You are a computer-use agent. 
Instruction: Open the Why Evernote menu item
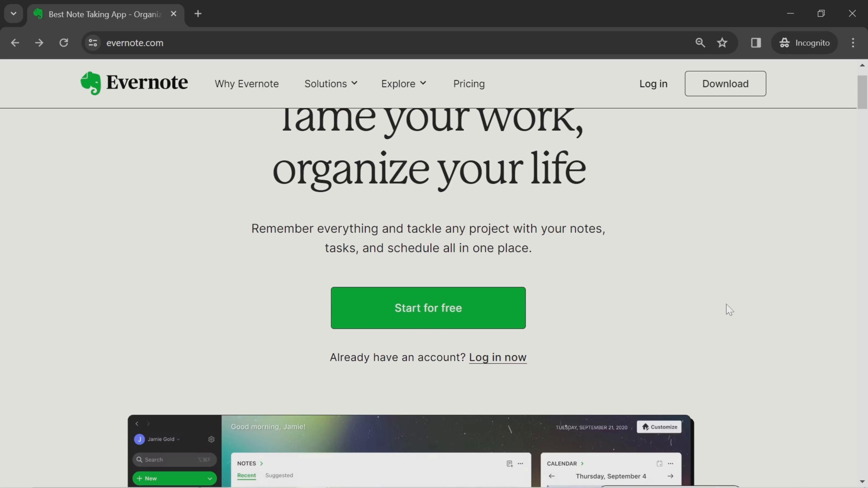coord(247,84)
